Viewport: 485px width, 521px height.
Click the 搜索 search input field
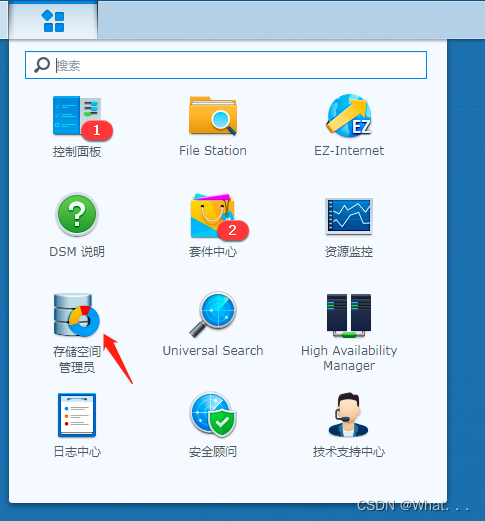226,65
